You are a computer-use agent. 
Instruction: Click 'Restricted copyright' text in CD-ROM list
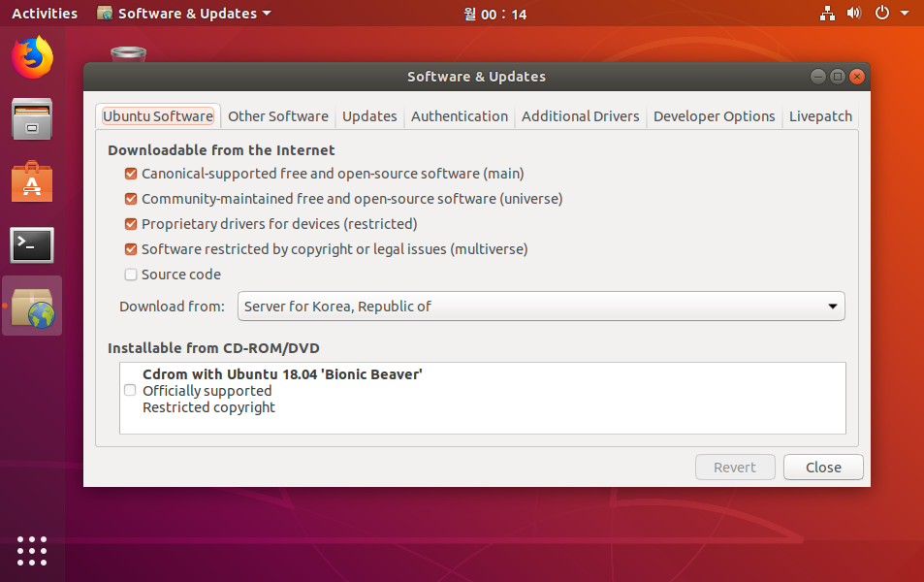click(208, 407)
